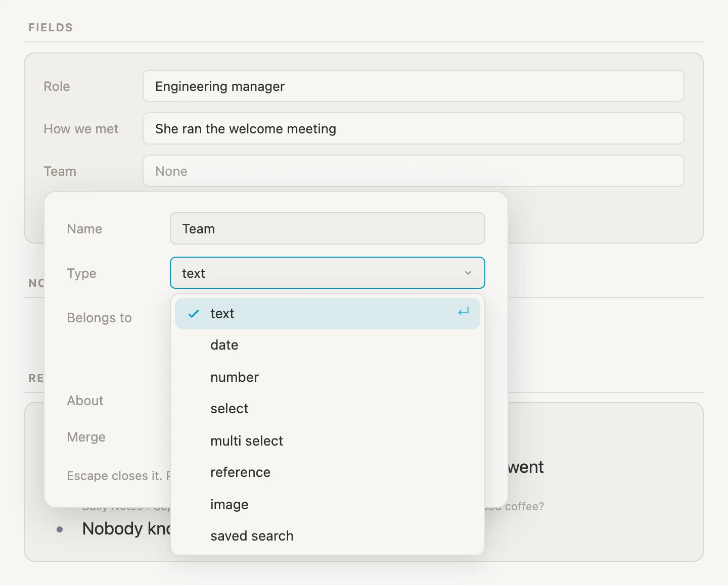The width and height of the screenshot is (728, 585).
Task: Click the 'About' label in the popup
Action: click(x=85, y=401)
